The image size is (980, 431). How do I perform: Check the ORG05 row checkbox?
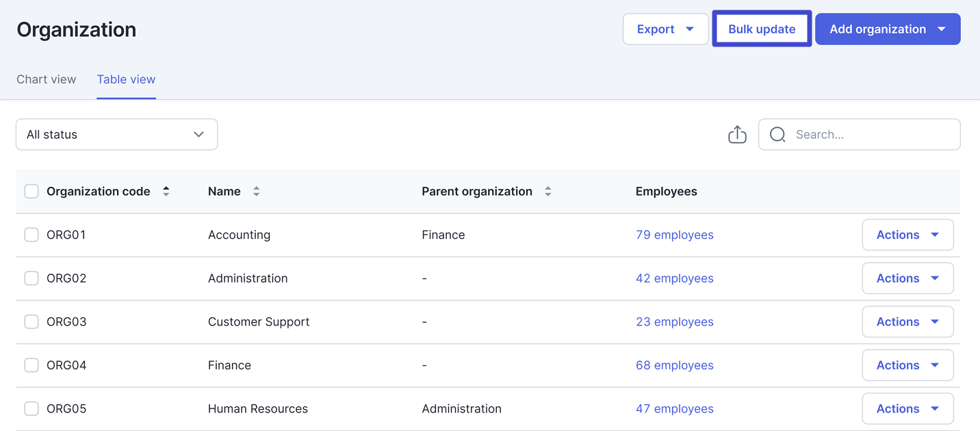(x=31, y=408)
